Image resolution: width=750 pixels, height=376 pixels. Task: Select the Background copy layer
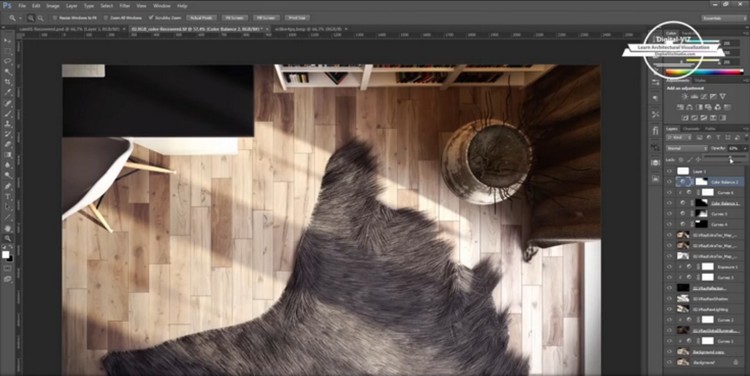708,352
